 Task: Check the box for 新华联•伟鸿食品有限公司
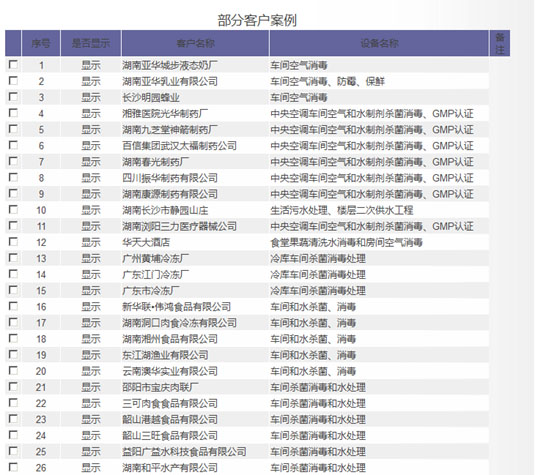(13, 306)
